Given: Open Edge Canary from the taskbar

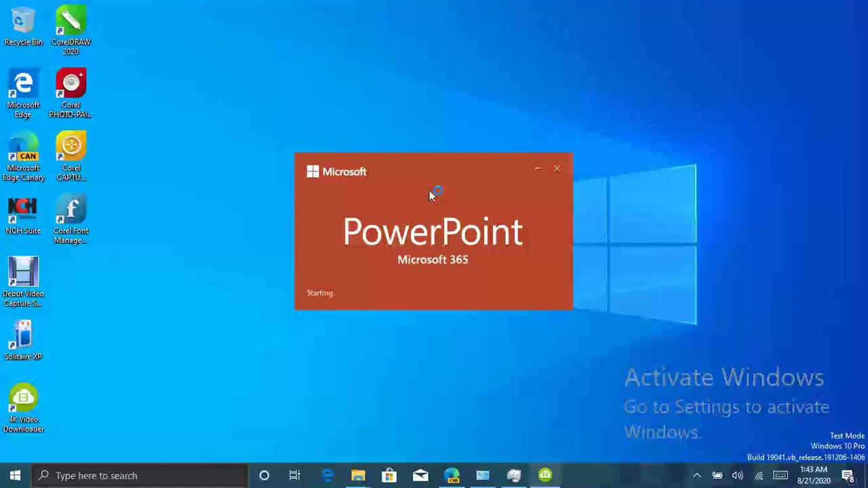Looking at the screenshot, I should point(452,475).
